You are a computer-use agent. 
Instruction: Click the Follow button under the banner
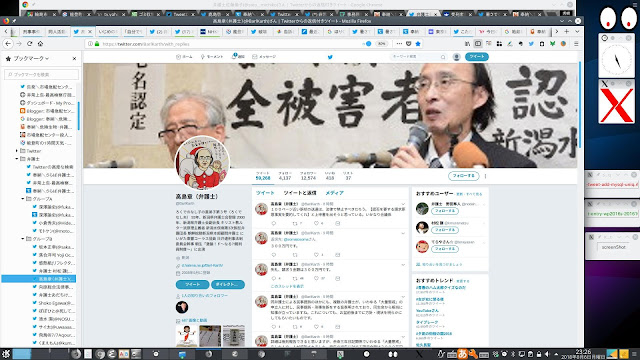[464, 176]
